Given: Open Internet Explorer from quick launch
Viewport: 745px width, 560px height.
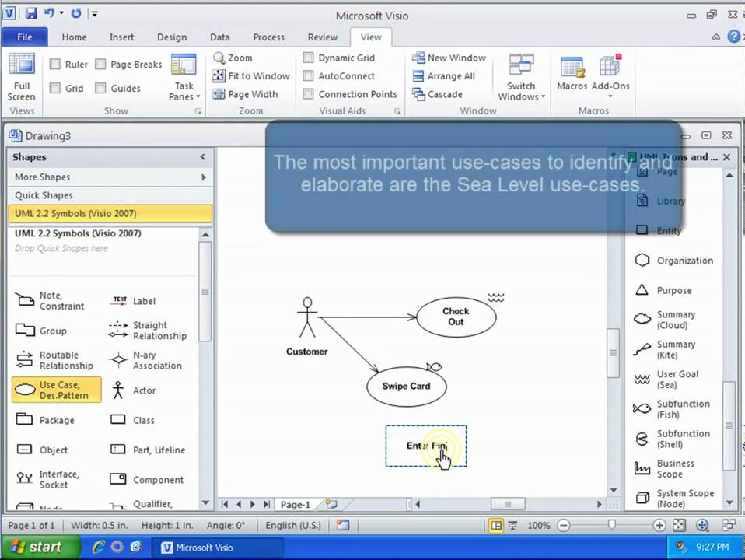Looking at the screenshot, I should (x=98, y=547).
